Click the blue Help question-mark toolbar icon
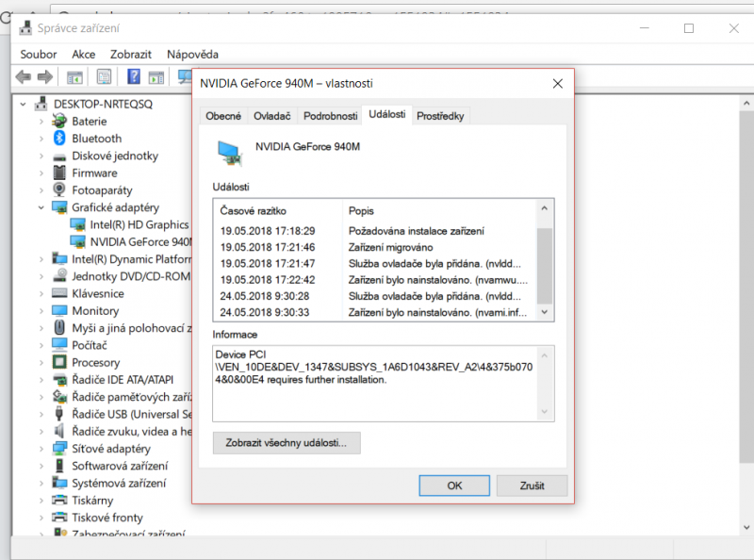This screenshot has width=754, height=560. [x=134, y=76]
